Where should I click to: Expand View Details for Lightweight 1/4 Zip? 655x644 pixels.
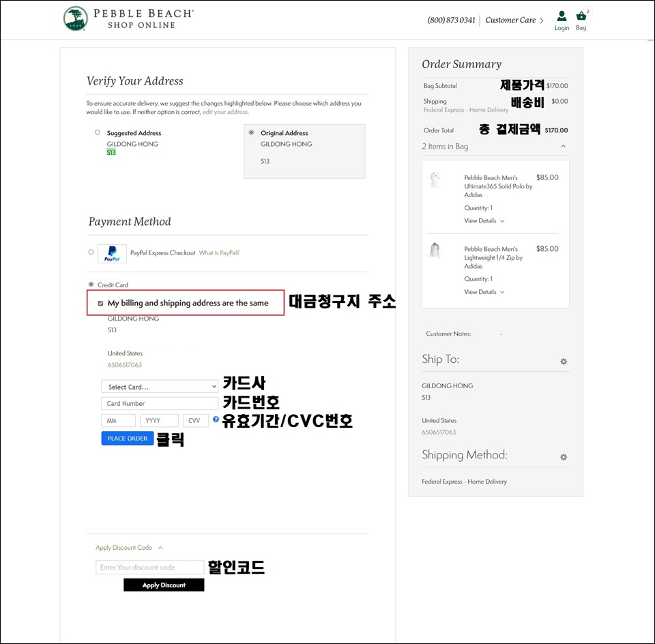484,292
